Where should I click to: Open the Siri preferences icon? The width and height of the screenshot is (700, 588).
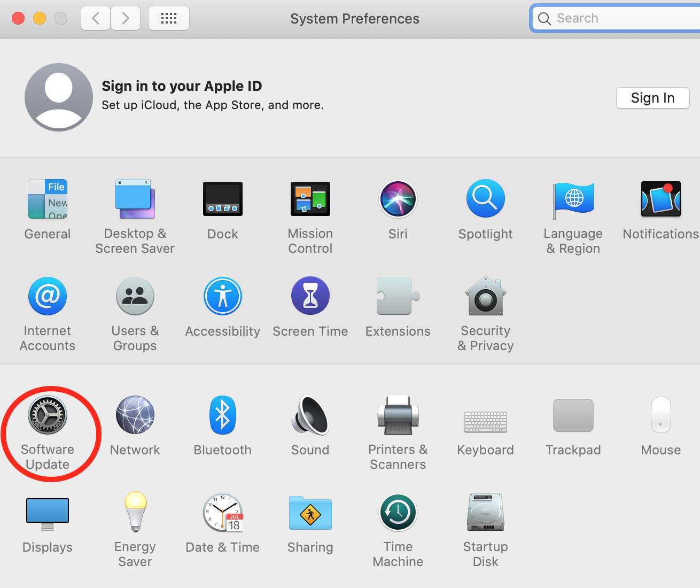click(x=398, y=199)
